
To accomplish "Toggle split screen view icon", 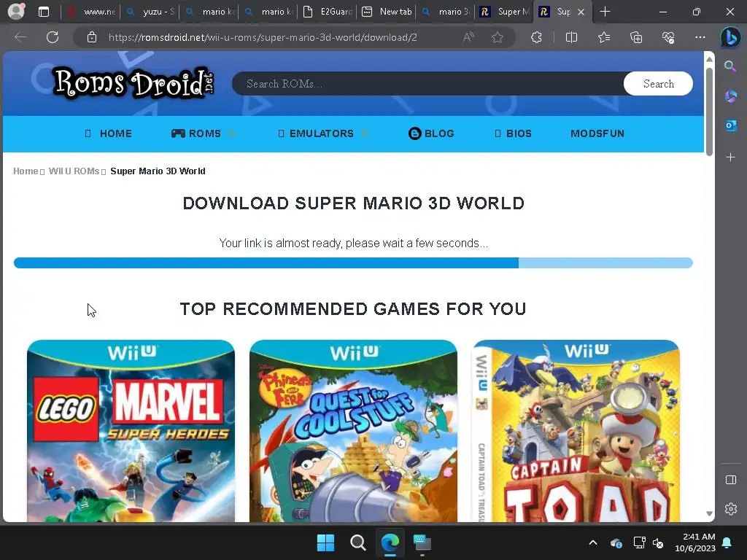I will (571, 37).
